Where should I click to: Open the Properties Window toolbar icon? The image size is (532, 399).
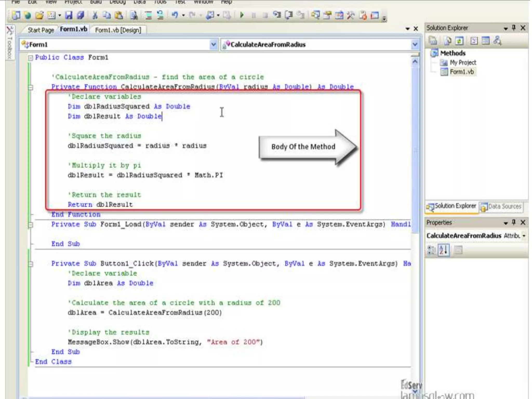328,15
